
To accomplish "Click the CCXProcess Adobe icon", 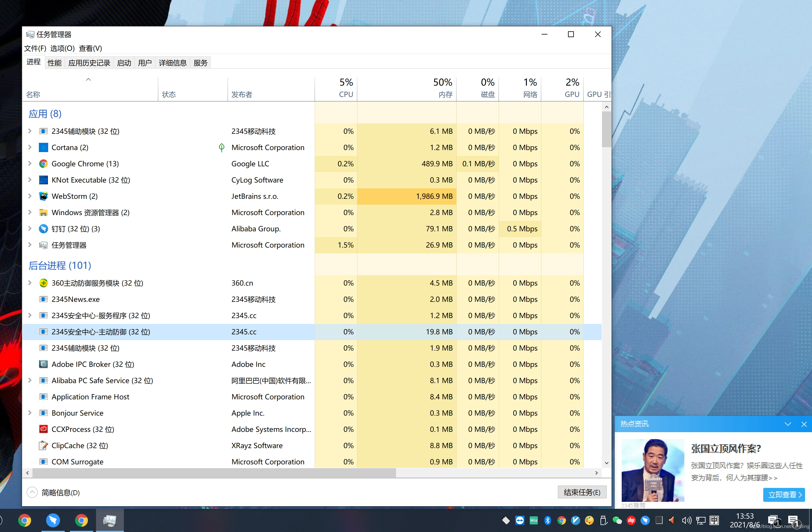I will [x=43, y=429].
